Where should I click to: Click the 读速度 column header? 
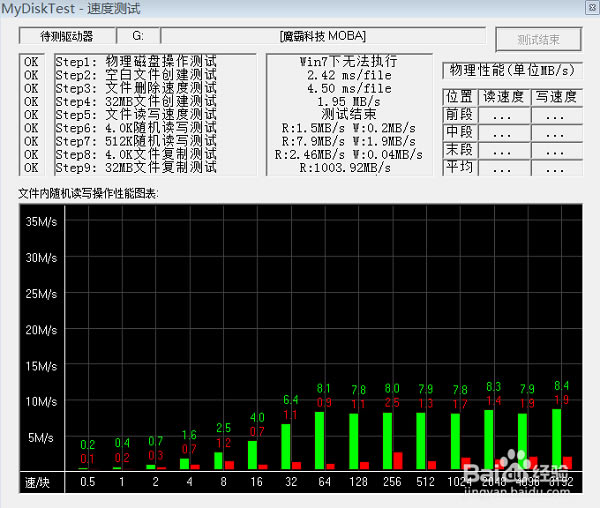click(503, 97)
